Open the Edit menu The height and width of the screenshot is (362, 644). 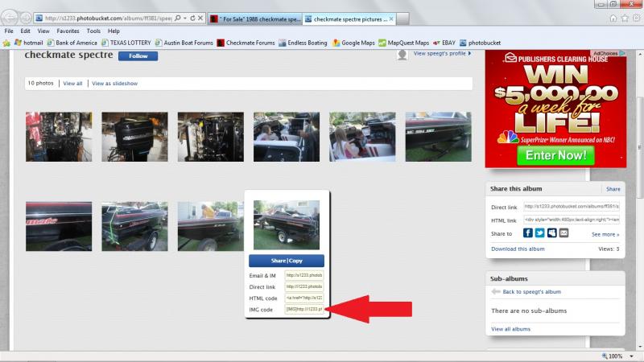(26, 31)
